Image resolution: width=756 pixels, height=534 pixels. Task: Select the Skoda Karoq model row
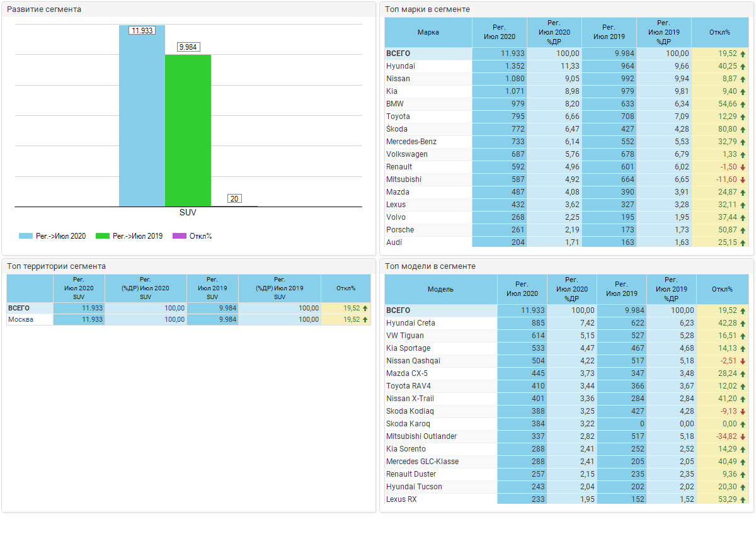pos(566,424)
